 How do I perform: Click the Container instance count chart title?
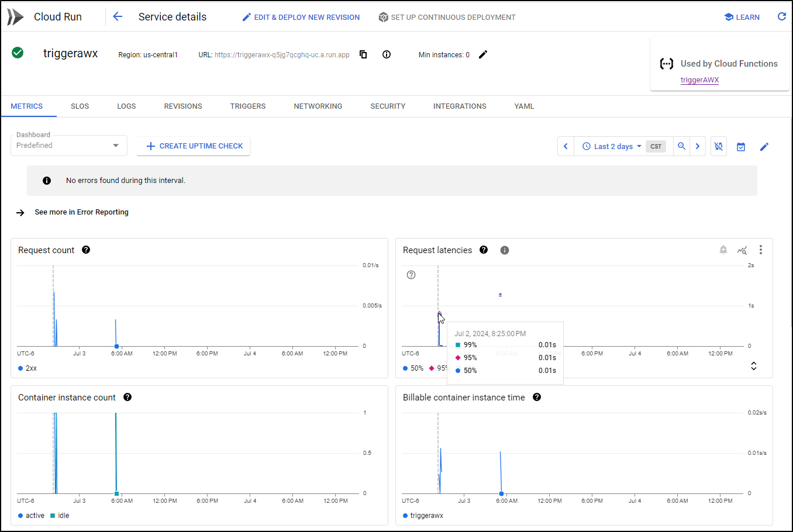coord(67,398)
